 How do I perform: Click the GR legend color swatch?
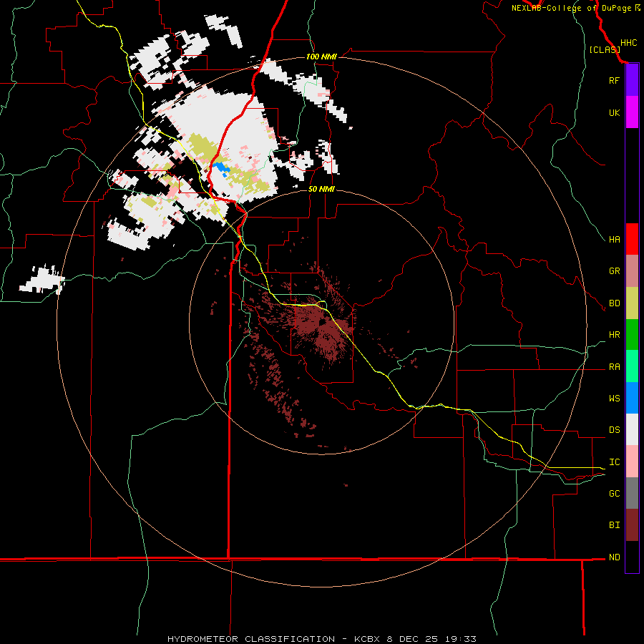[x=632, y=271]
